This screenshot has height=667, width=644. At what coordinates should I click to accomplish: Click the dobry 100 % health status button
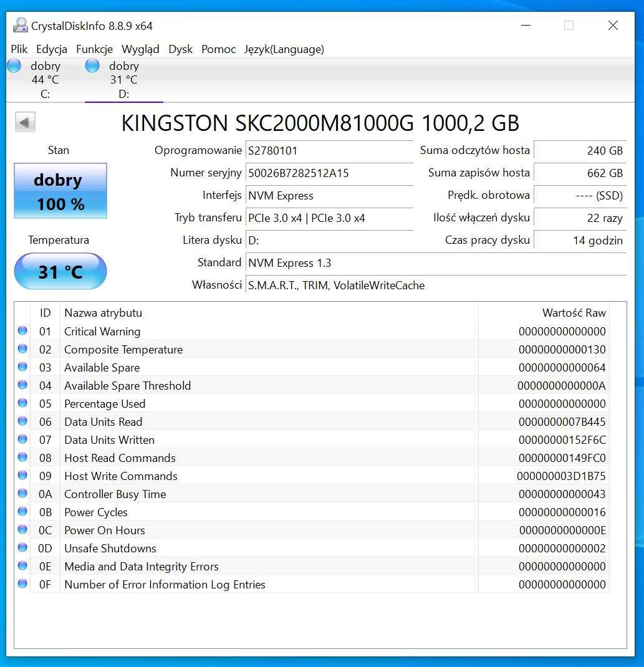60,191
